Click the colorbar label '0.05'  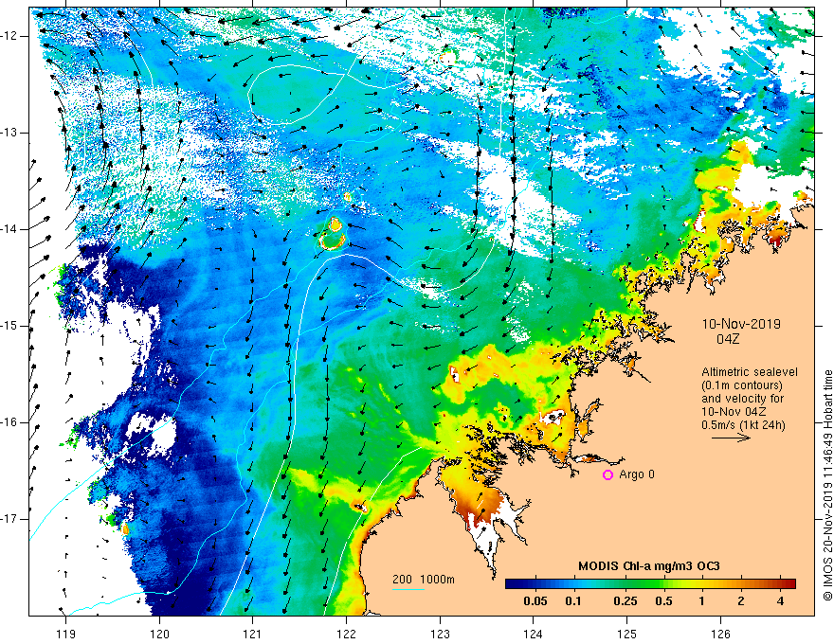coord(535,601)
